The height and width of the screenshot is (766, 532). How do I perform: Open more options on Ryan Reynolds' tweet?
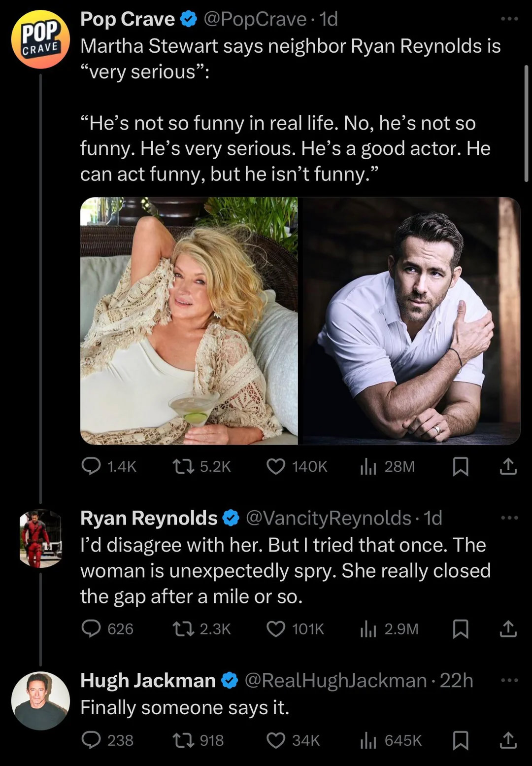509,518
